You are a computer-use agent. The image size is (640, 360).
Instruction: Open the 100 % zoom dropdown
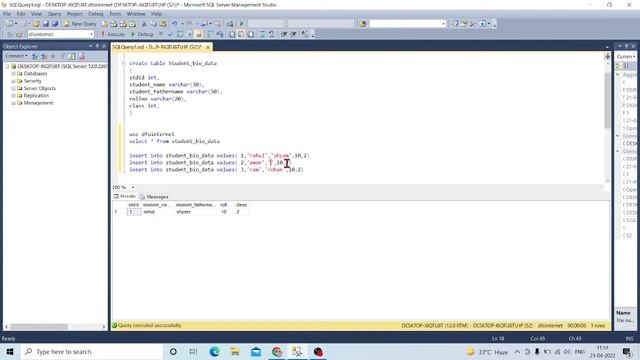click(x=133, y=187)
